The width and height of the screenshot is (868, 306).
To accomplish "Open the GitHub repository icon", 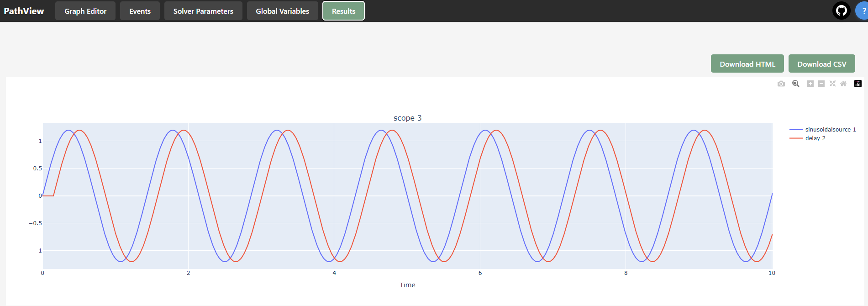I will 842,11.
